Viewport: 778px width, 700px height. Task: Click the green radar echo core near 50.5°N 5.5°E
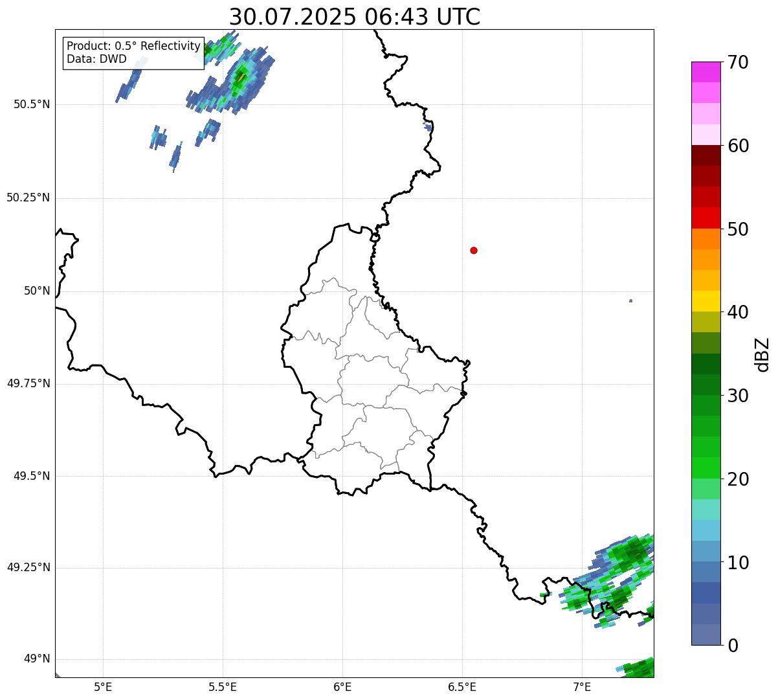(x=241, y=76)
